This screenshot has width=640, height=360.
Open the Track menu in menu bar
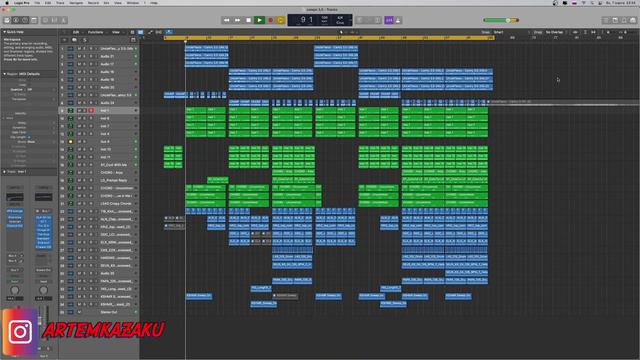pyautogui.click(x=60, y=3)
